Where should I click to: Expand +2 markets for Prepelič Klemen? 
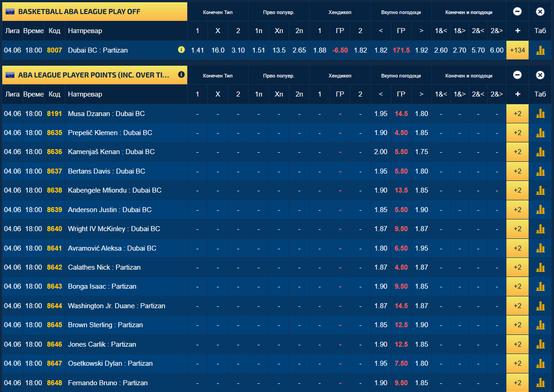coord(517,133)
